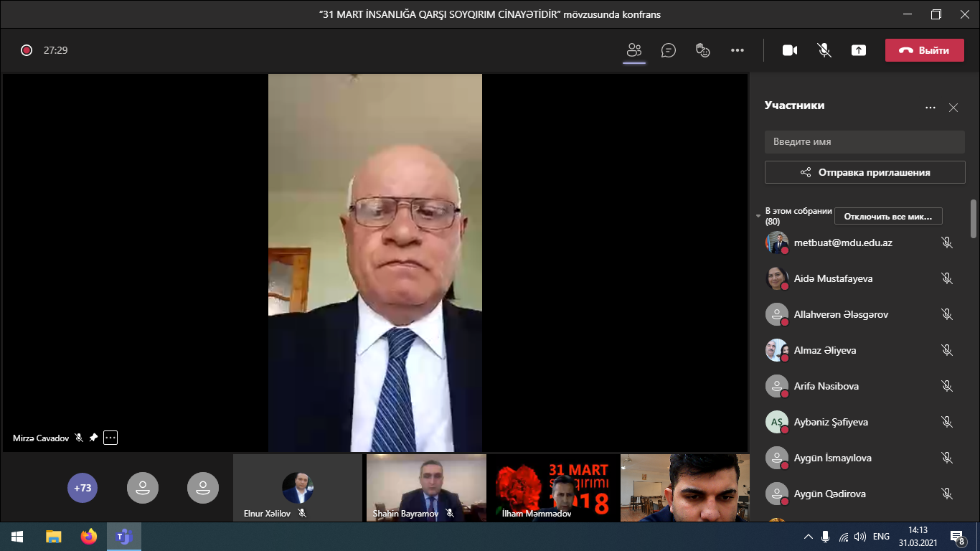Click the Выйти leave button
Viewport: 980px width, 551px height.
click(924, 50)
